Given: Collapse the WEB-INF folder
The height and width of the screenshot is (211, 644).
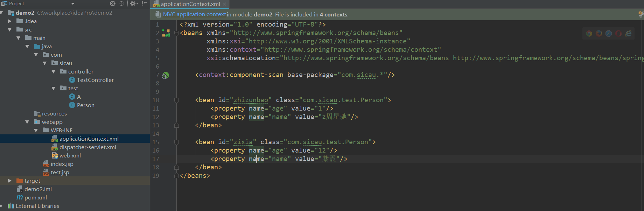Looking at the screenshot, I should tap(36, 131).
